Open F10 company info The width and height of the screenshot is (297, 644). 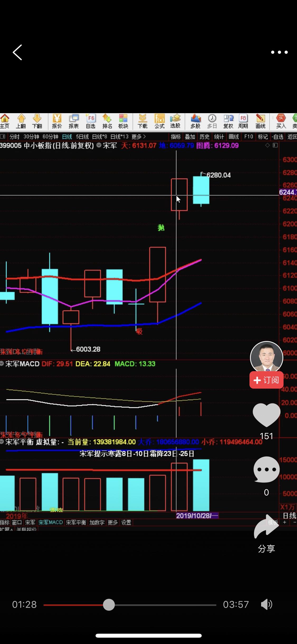[x=248, y=137]
